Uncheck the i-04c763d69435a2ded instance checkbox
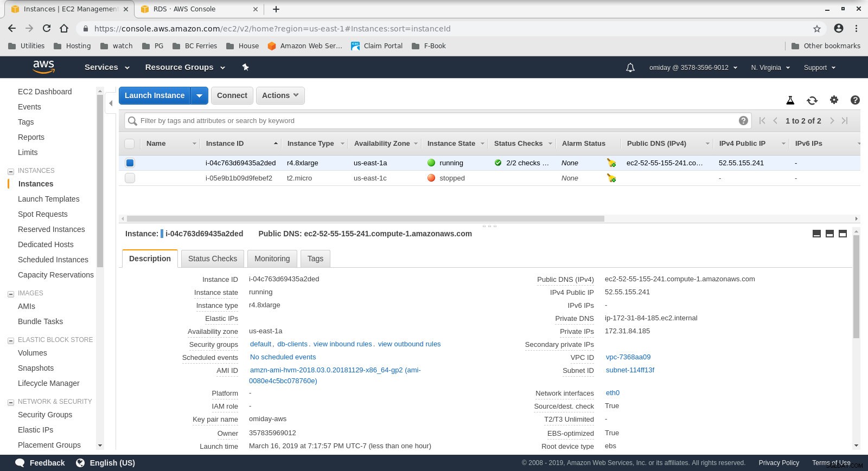Screen dimensions: 868x471 (130, 163)
